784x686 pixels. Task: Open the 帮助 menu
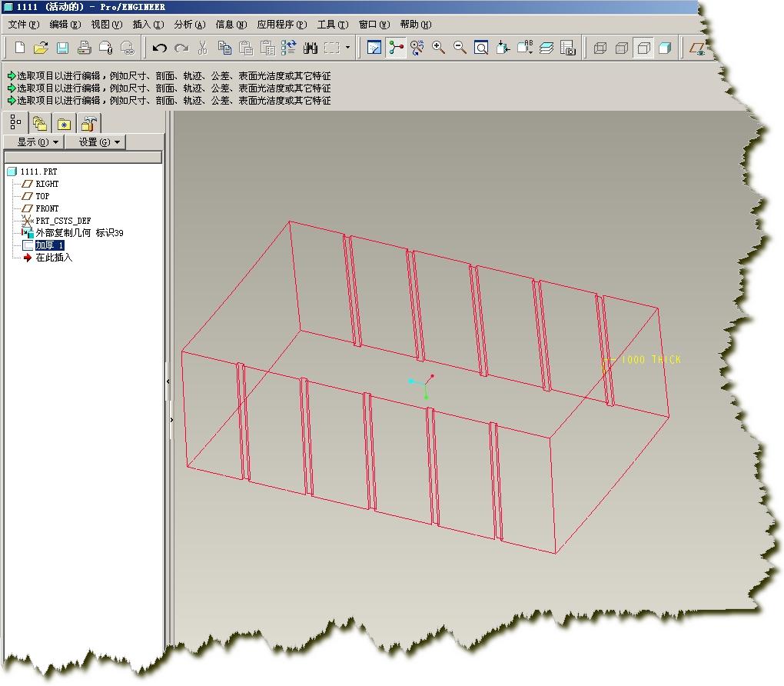tap(416, 25)
